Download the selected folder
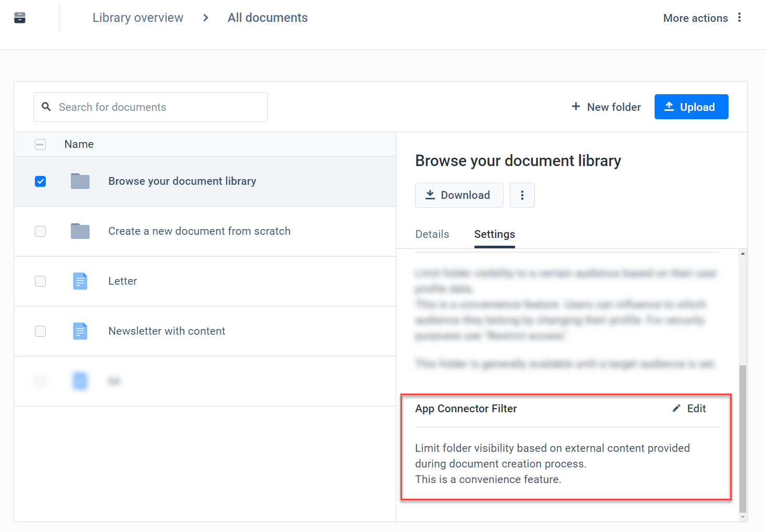 tap(459, 195)
